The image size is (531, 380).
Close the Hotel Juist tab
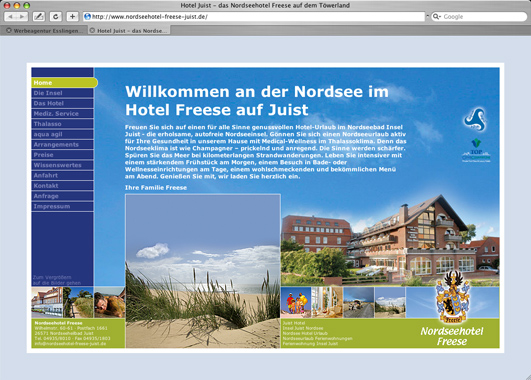click(92, 30)
